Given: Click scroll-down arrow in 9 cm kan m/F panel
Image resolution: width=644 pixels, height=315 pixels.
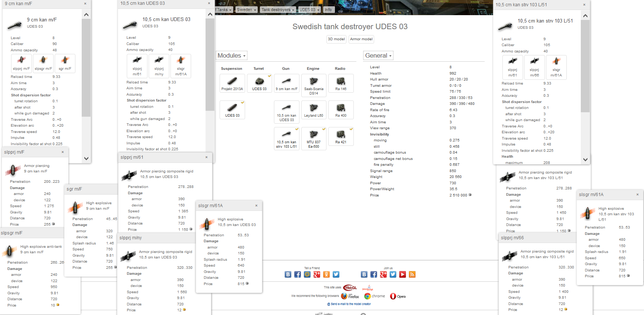Looking at the screenshot, I should [86, 158].
